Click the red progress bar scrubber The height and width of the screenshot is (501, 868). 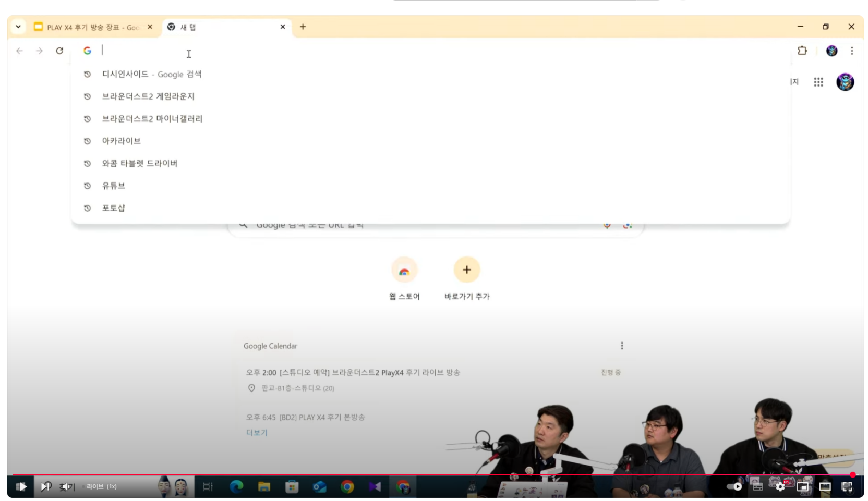tap(852, 475)
